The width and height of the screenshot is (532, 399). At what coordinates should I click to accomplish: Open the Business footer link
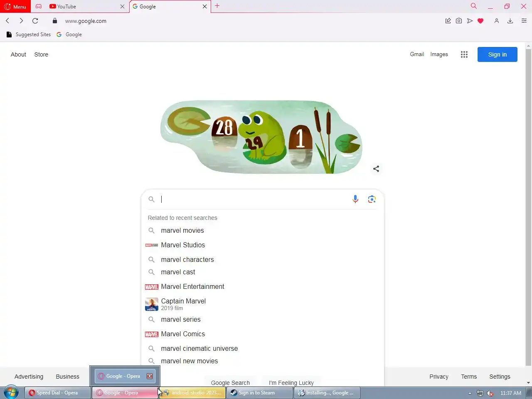click(x=67, y=377)
